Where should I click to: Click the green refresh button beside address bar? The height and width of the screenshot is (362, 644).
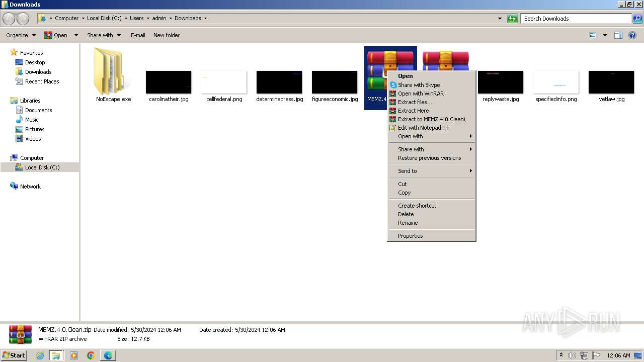512,19
